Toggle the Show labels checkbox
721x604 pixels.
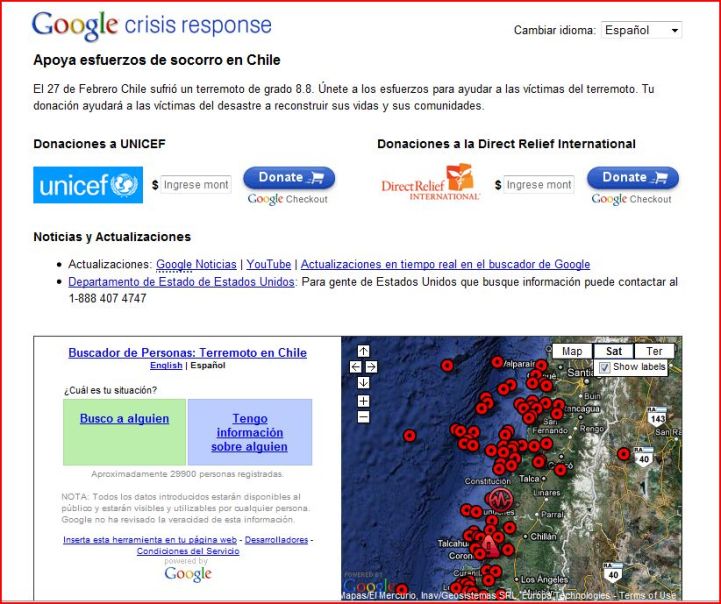tap(605, 367)
